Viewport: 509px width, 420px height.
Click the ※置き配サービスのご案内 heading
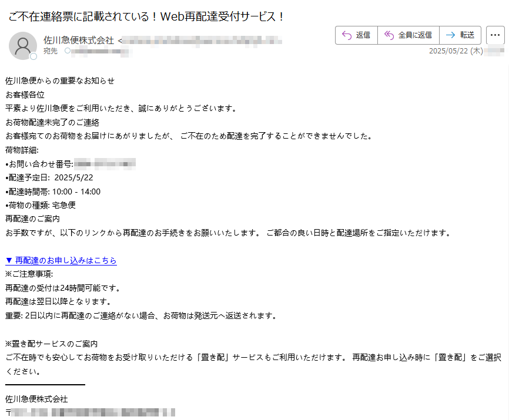pos(51,344)
